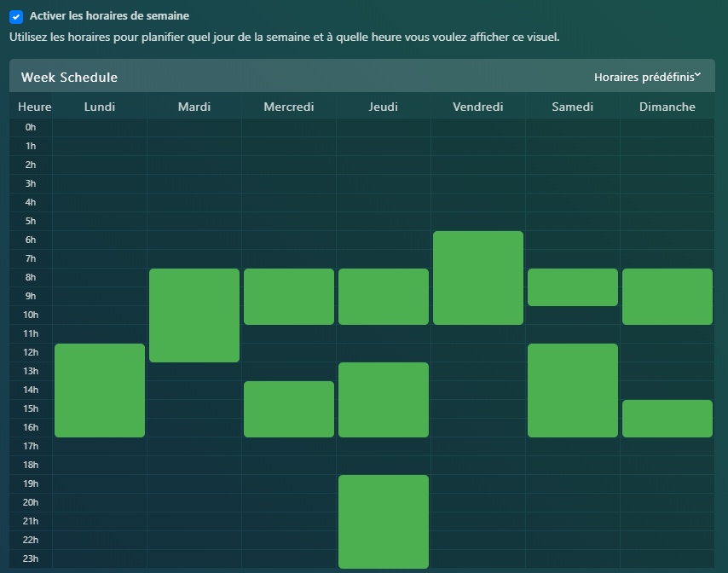The image size is (728, 573).
Task: Uncheck the Activer les horaires de semaine checkbox
Action: click(16, 16)
